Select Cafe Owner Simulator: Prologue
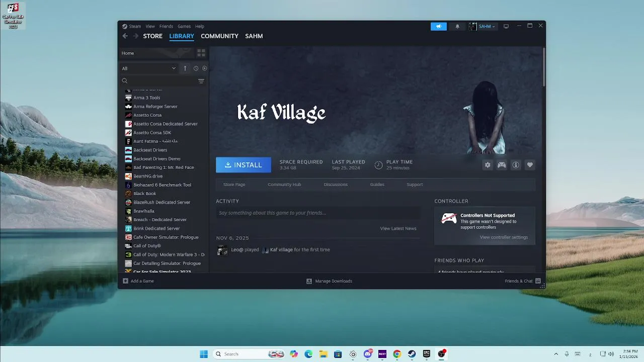Screen dimensions: 644x362 [x=166, y=237]
